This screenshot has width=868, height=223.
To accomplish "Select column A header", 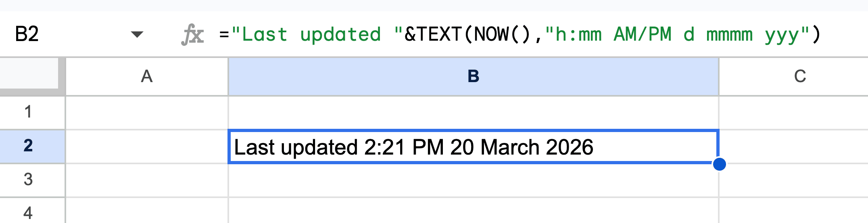I will point(147,76).
